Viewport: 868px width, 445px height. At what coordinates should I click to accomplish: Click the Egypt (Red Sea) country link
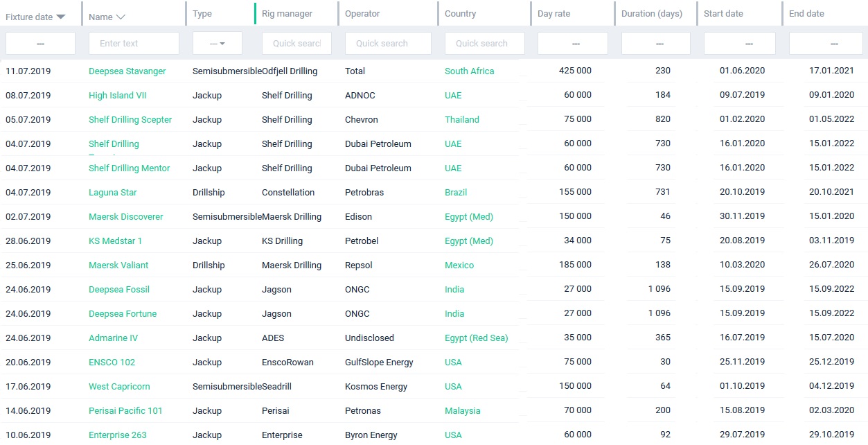point(477,338)
